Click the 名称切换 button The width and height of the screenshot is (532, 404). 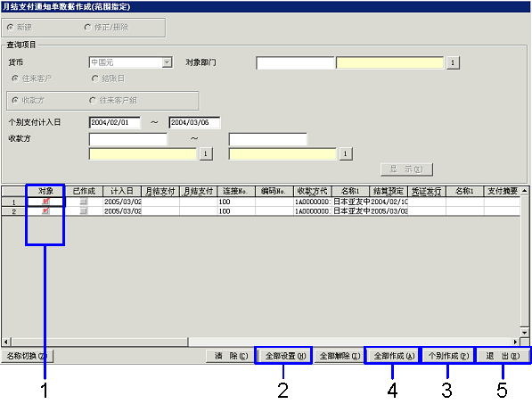(27, 356)
